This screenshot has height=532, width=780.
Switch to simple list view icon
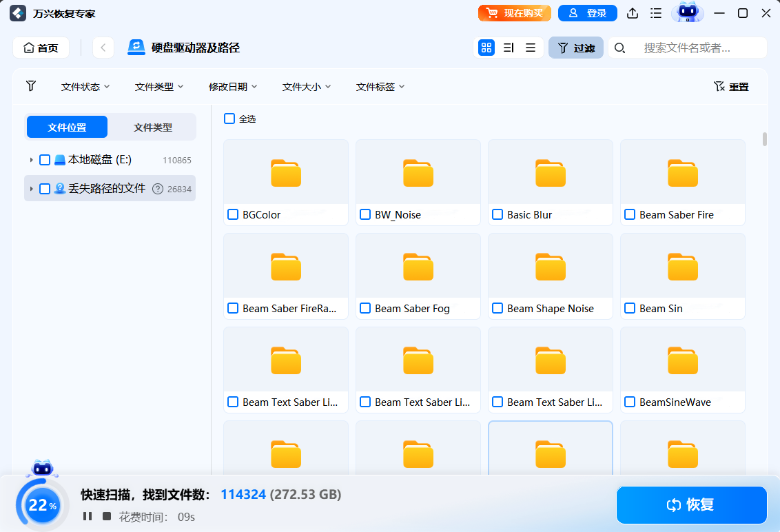[x=531, y=48]
